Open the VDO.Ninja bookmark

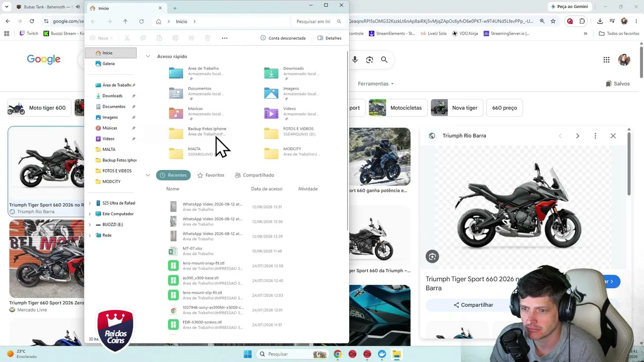[464, 34]
